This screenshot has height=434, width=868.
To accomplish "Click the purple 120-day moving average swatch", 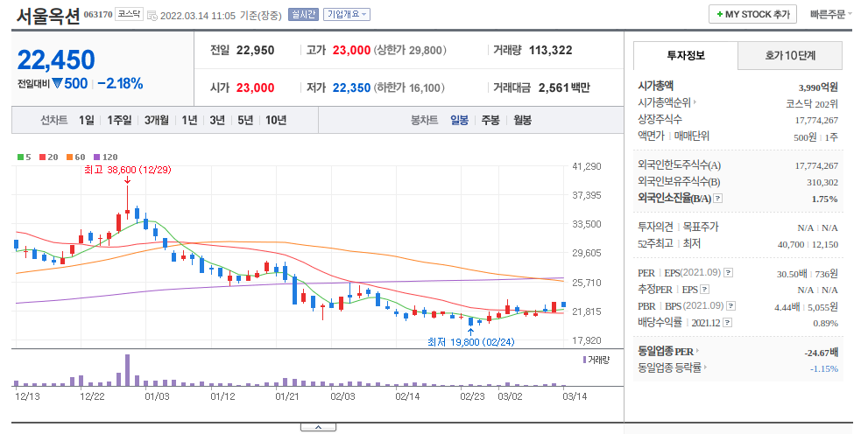I will [x=97, y=157].
